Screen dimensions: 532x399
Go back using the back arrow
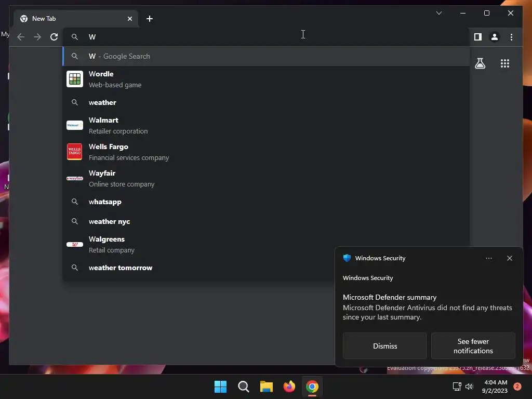21,37
